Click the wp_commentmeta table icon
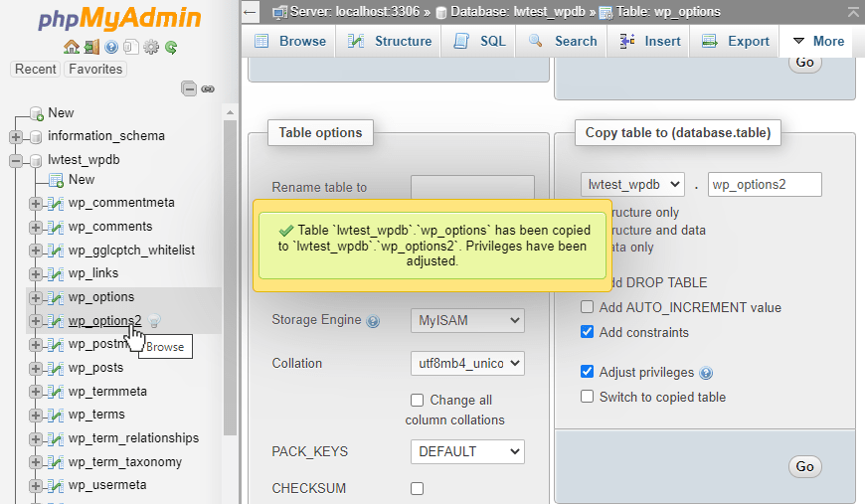Screen dimensions: 865x504 pos(55,203)
